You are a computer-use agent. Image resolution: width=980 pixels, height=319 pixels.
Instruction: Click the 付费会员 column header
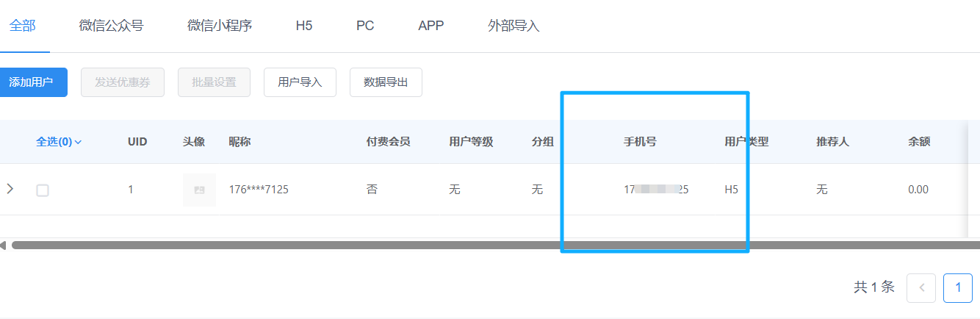(x=388, y=142)
